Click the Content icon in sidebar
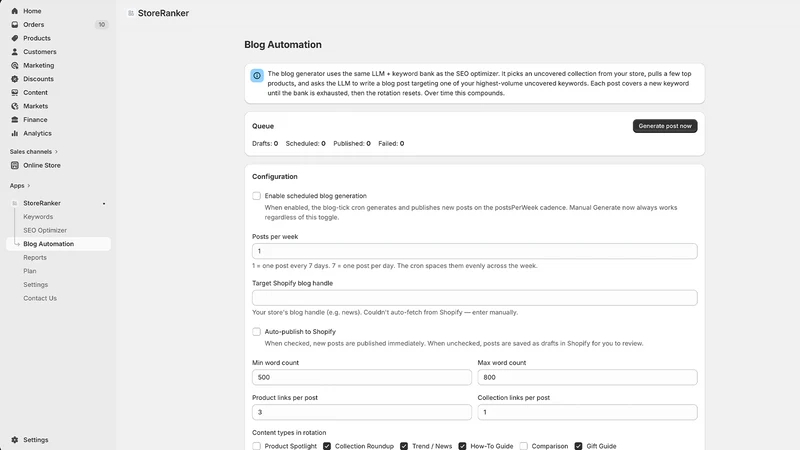Image resolution: width=800 pixels, height=450 pixels. (15, 92)
